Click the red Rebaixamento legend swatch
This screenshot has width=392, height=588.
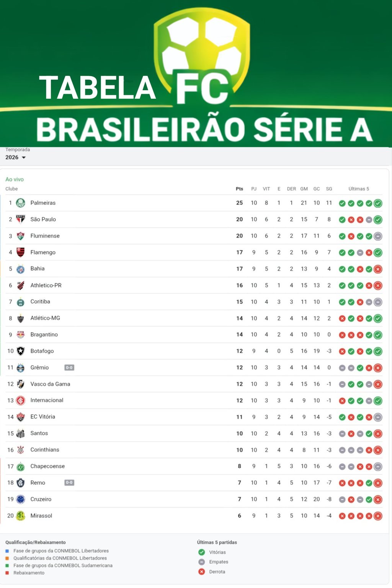(7, 573)
